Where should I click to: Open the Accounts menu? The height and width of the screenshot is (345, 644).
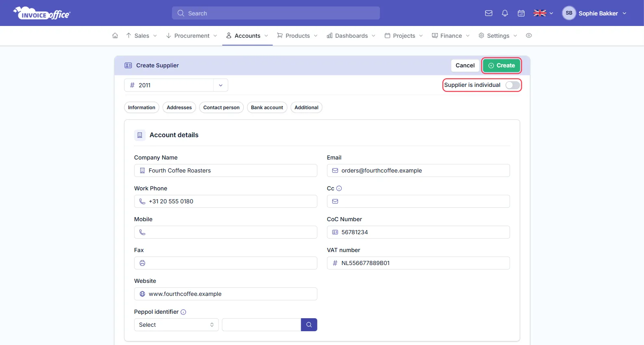(247, 36)
